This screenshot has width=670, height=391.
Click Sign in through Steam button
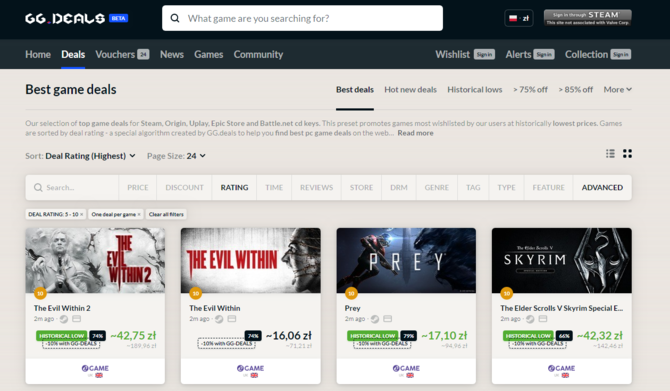tap(588, 18)
